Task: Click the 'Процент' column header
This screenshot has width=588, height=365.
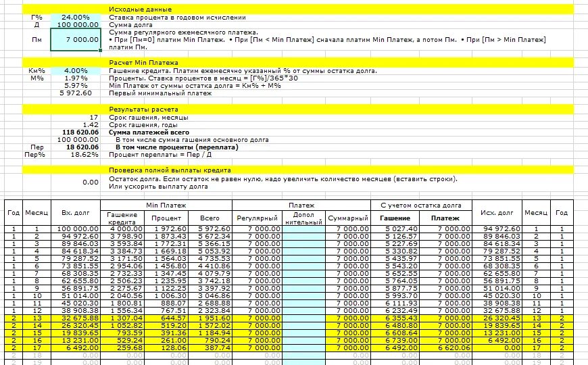Action: pos(166,218)
